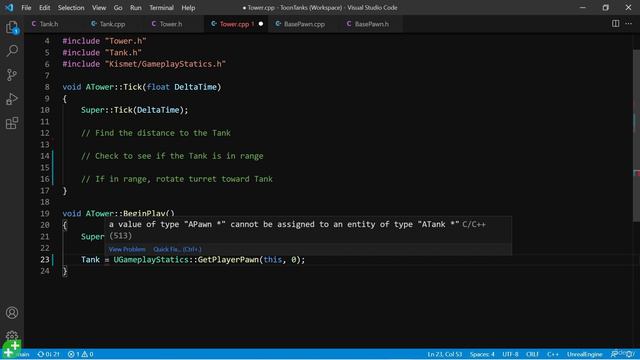Split the editor to the right

(616, 24)
